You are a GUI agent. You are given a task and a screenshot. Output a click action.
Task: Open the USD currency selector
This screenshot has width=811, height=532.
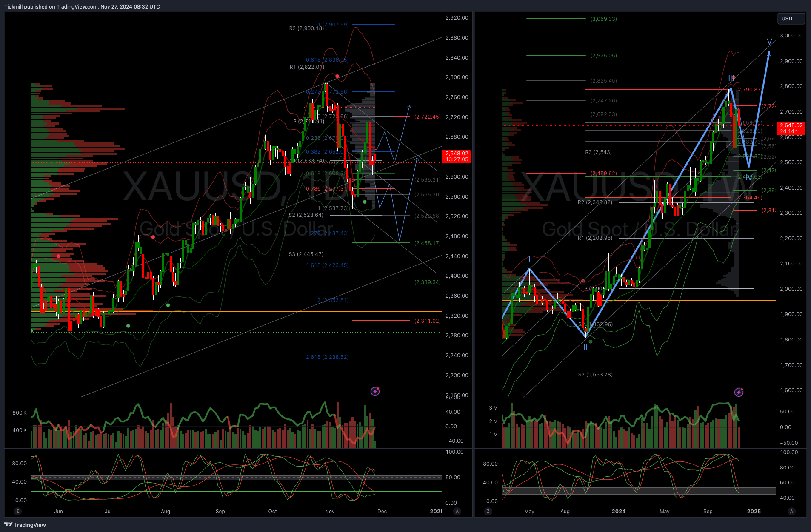point(791,19)
